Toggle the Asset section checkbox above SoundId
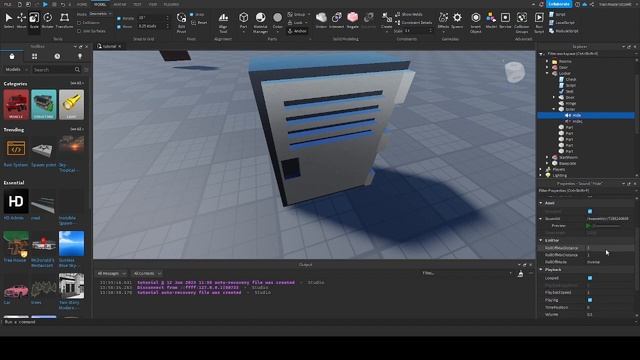 (590, 211)
